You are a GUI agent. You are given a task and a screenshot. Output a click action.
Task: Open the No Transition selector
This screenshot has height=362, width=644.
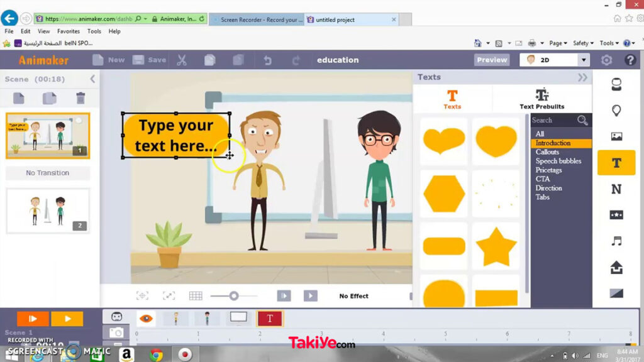(48, 173)
